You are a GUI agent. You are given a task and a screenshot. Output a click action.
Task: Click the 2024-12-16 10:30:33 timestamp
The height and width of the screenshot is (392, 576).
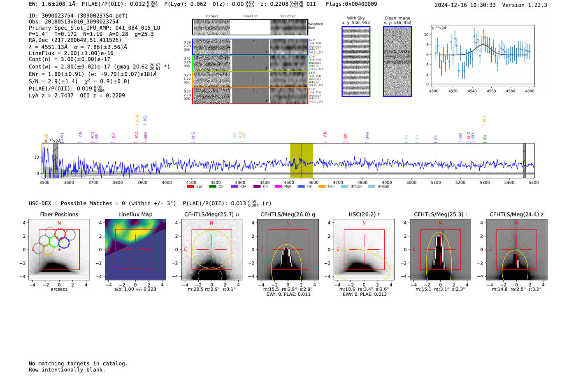pos(465,5)
